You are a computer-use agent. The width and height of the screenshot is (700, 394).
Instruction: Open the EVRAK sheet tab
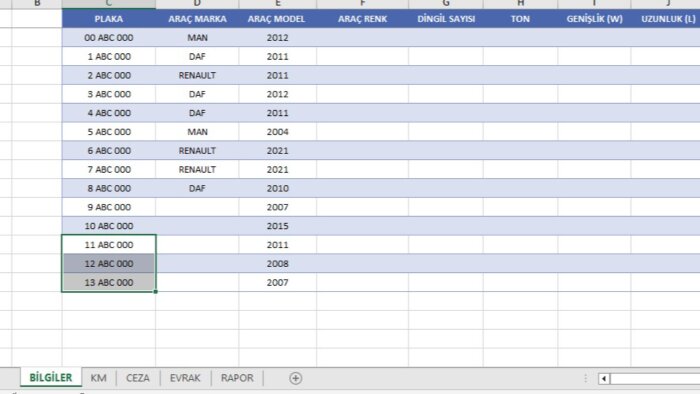point(185,378)
